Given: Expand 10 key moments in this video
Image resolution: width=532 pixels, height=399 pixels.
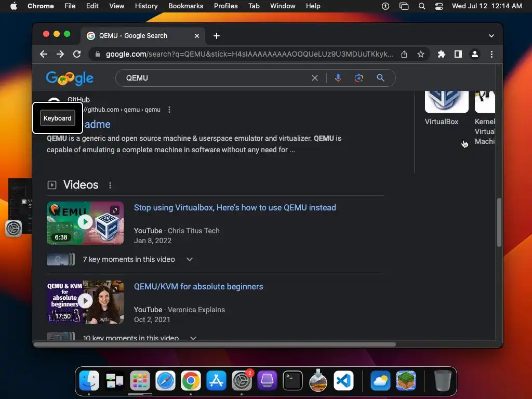Looking at the screenshot, I should (193, 338).
